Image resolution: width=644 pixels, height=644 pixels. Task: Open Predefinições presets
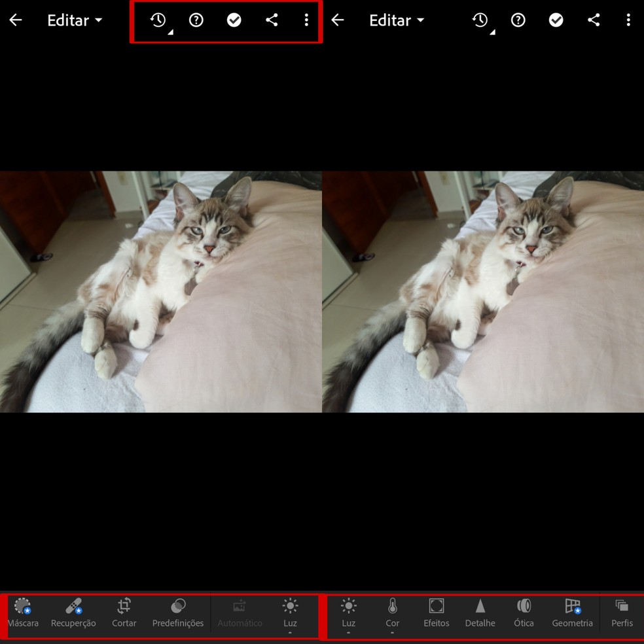(178, 613)
